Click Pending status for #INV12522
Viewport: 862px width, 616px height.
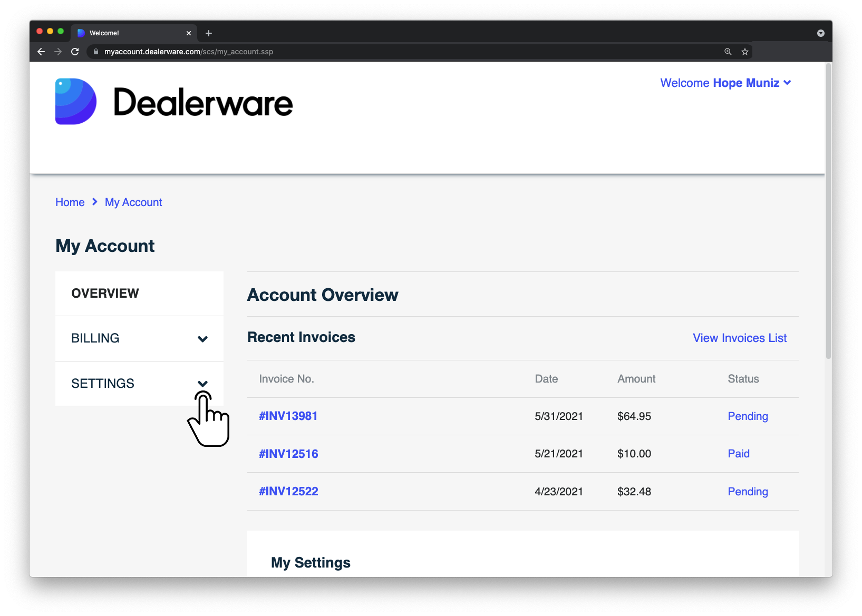(748, 492)
